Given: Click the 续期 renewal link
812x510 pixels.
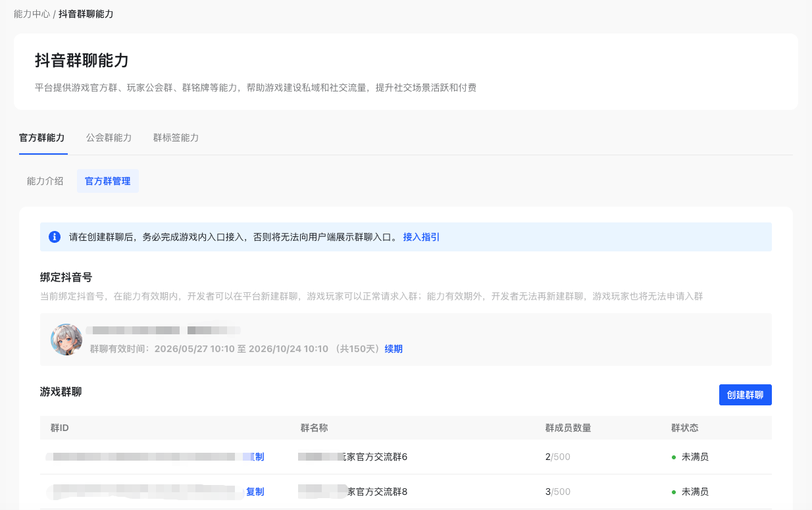Looking at the screenshot, I should [x=393, y=349].
